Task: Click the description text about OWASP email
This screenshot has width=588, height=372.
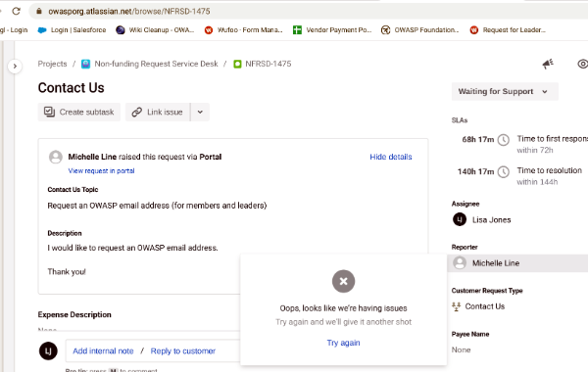Action: point(132,248)
